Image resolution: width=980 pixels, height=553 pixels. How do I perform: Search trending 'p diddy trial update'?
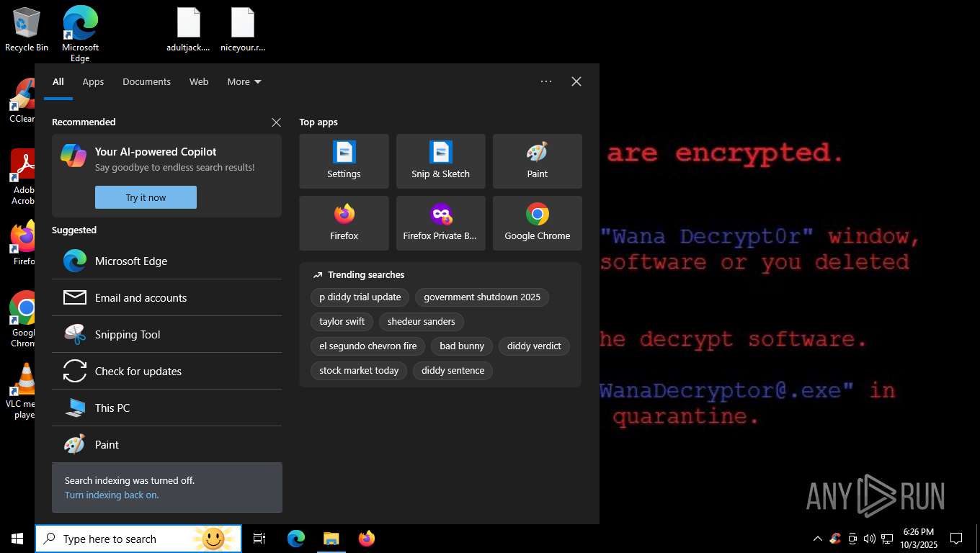coord(360,297)
